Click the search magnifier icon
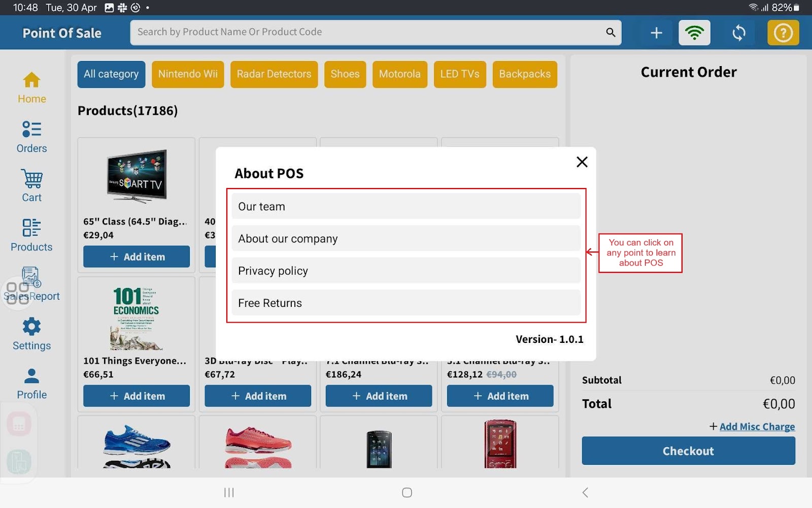The height and width of the screenshot is (508, 812). click(x=611, y=33)
